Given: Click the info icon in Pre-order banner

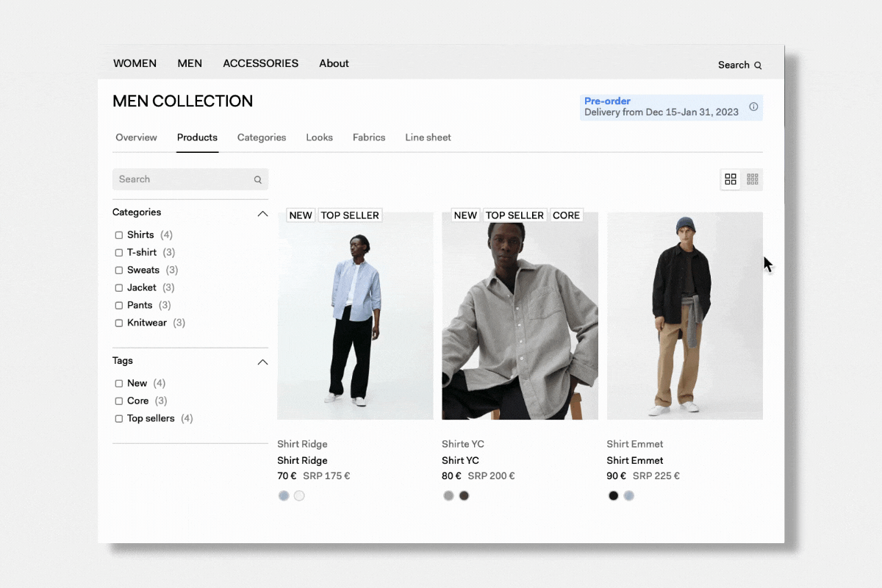Looking at the screenshot, I should pyautogui.click(x=753, y=107).
